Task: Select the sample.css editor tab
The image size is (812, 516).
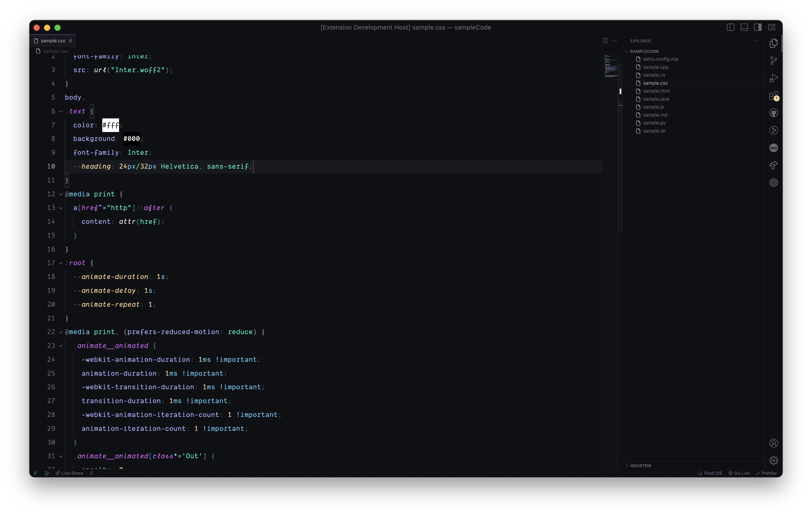Action: [x=53, y=41]
